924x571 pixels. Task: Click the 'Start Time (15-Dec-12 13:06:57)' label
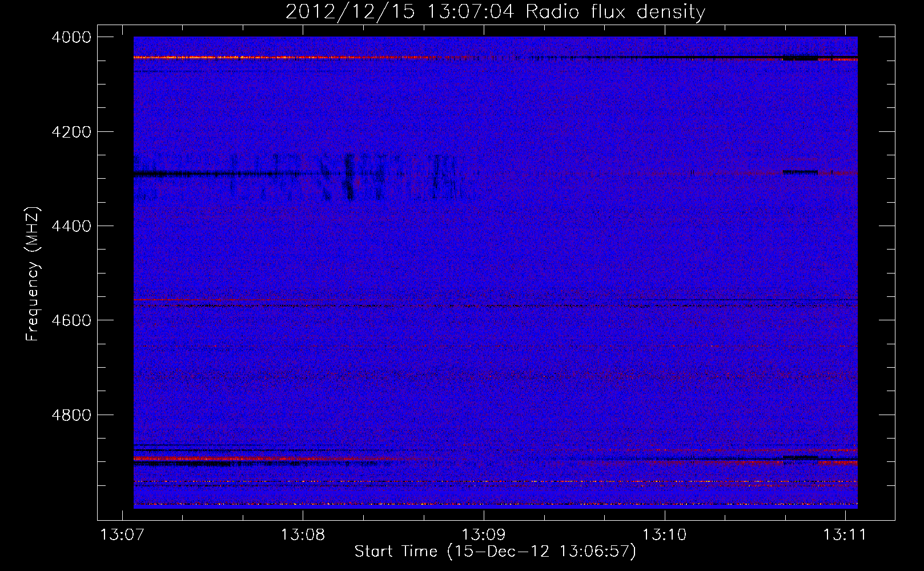(x=495, y=552)
